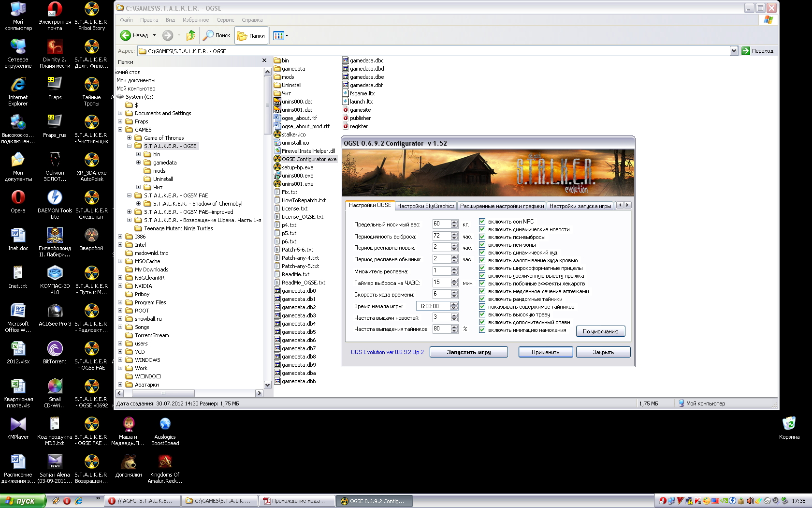Click the Переход go button
Viewport: 812px width, 508px height.
pyautogui.click(x=758, y=51)
